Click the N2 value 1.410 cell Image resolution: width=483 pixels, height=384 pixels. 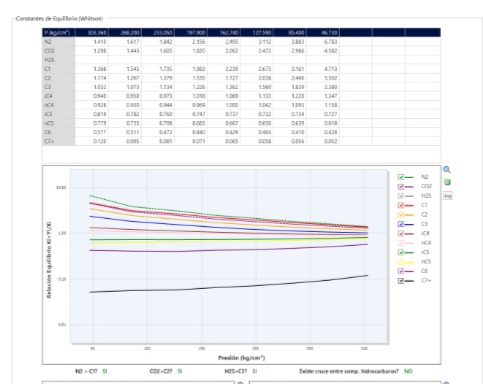pyautogui.click(x=92, y=42)
